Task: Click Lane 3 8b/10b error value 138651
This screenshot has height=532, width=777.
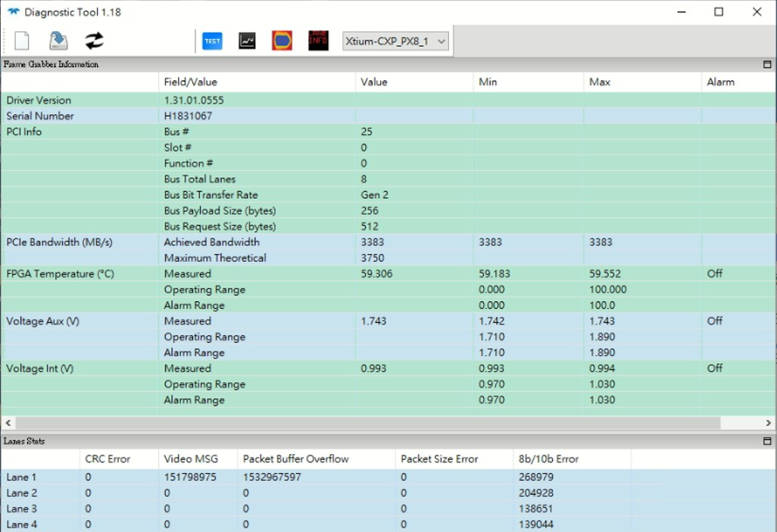Action: tap(536, 509)
